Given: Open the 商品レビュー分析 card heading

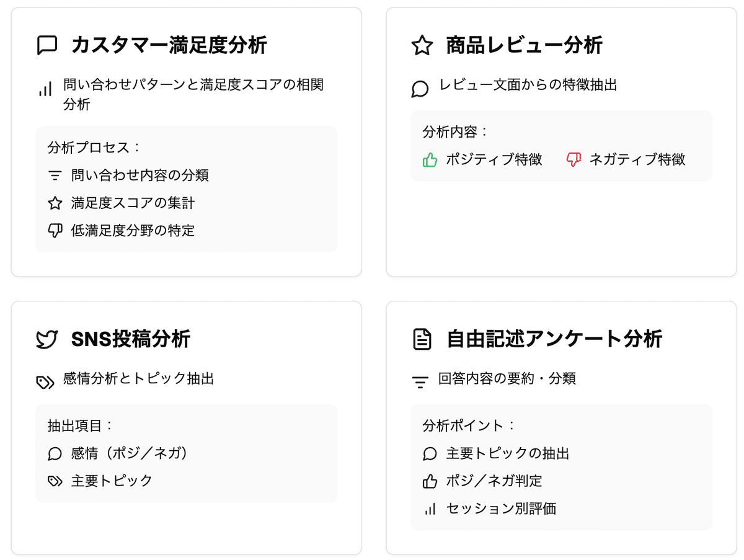Looking at the screenshot, I should pyautogui.click(x=524, y=45).
